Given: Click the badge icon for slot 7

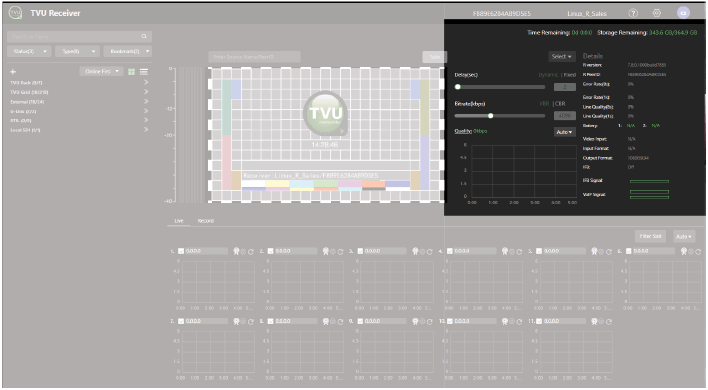Looking at the screenshot, I should 236,321.
